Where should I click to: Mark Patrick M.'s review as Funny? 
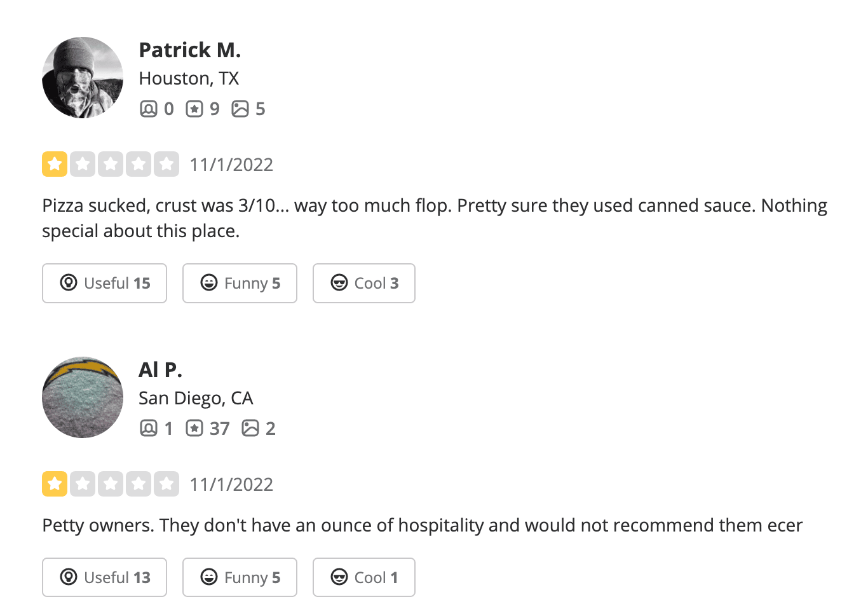point(240,283)
